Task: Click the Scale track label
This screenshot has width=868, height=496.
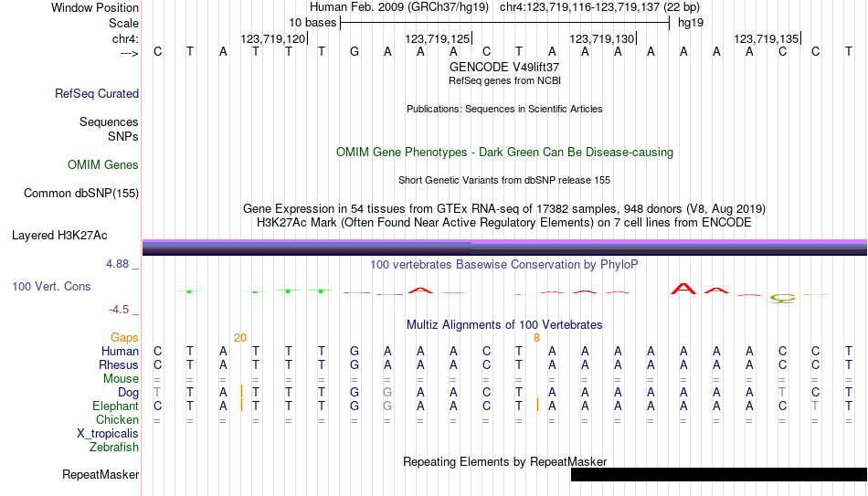Action: click(123, 23)
